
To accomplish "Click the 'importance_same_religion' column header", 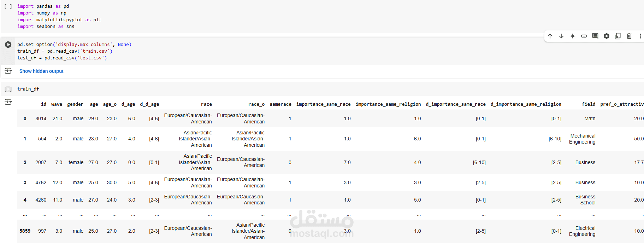I will coord(388,104).
